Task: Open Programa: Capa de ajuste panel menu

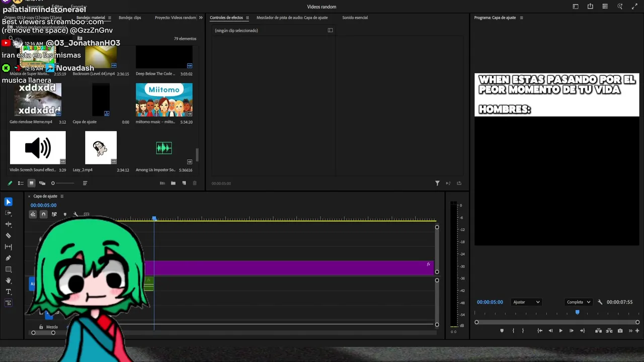Action: 521,18
